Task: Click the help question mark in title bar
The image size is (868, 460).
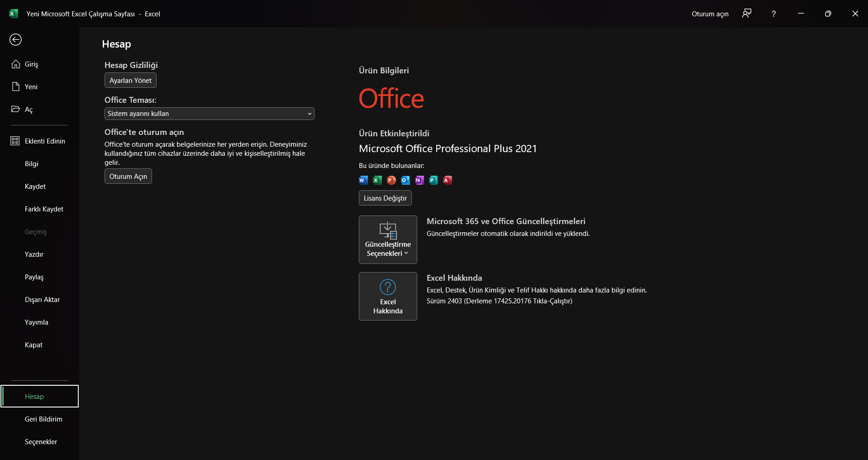Action: pos(773,14)
